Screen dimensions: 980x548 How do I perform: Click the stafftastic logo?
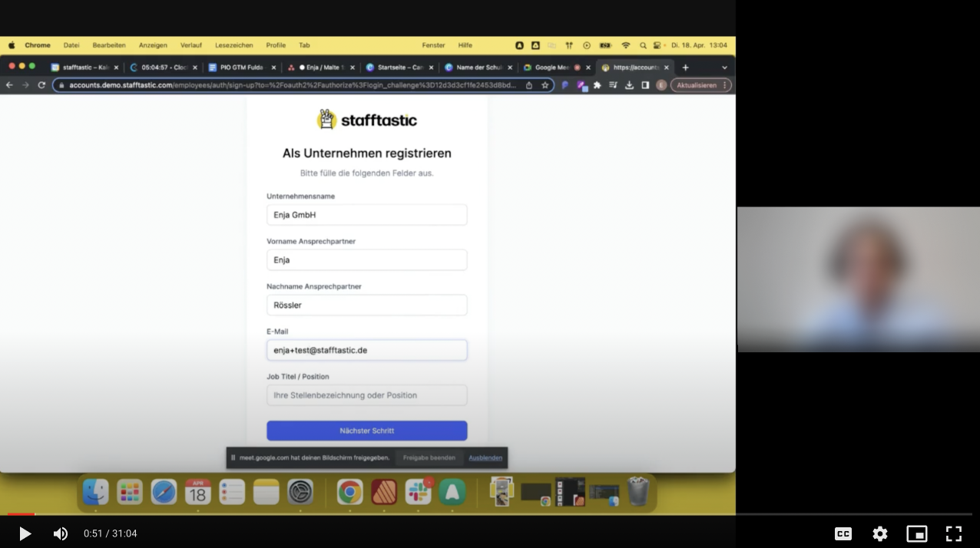coord(367,120)
